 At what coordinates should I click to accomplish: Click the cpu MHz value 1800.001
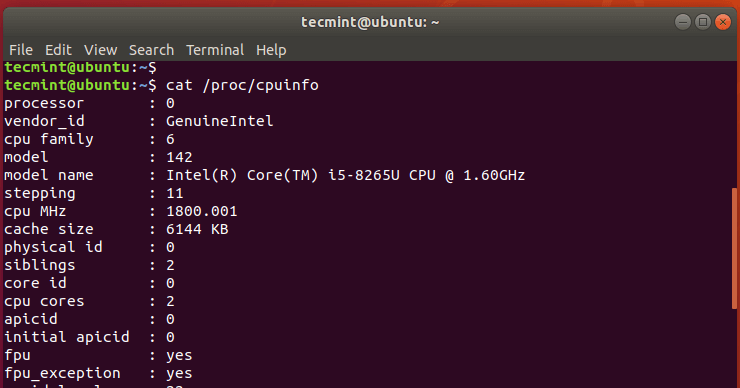(x=202, y=211)
